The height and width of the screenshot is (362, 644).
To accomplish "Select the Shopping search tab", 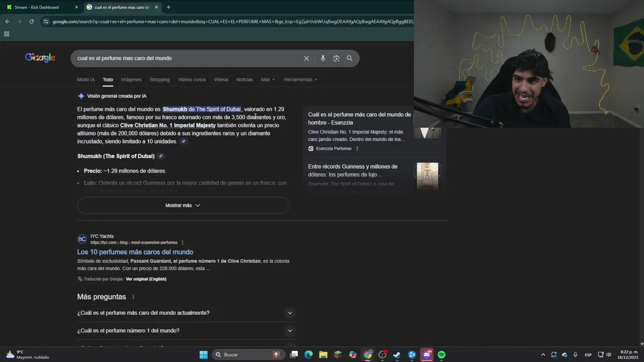I will [x=159, y=79].
